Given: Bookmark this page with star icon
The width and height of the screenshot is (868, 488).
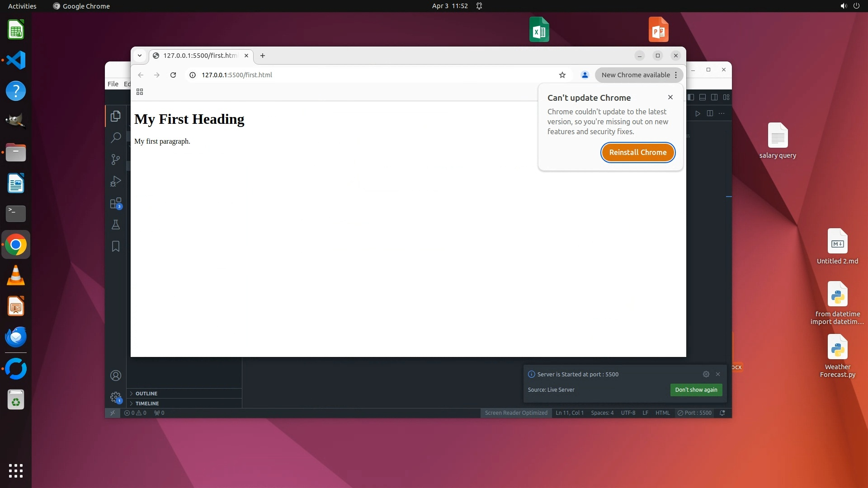Looking at the screenshot, I should coord(562,75).
